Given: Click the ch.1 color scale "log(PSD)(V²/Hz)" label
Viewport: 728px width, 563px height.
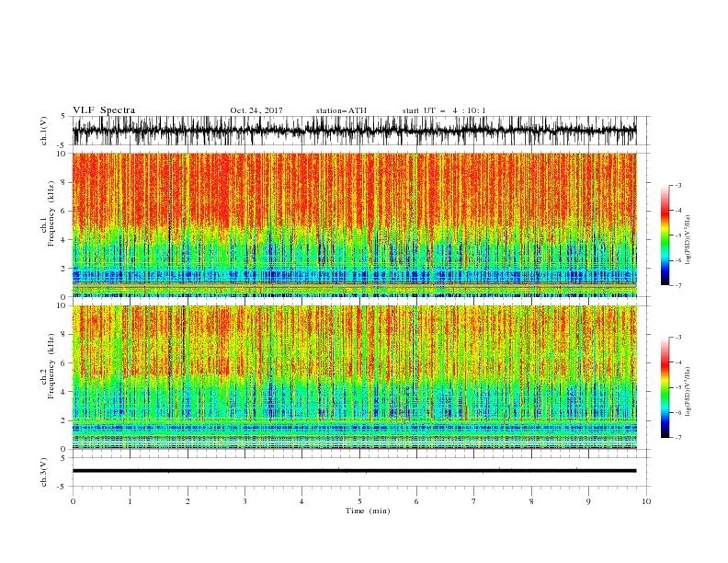Looking at the screenshot, I should pyautogui.click(x=688, y=240).
